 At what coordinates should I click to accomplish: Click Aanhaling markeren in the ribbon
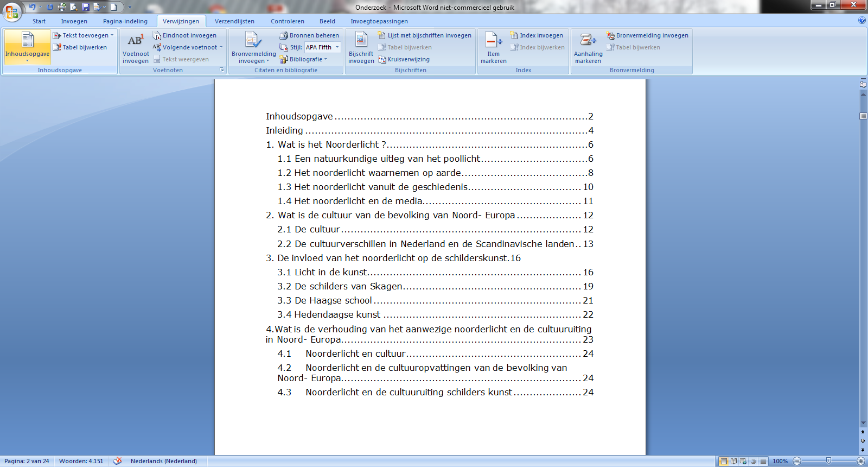588,48
